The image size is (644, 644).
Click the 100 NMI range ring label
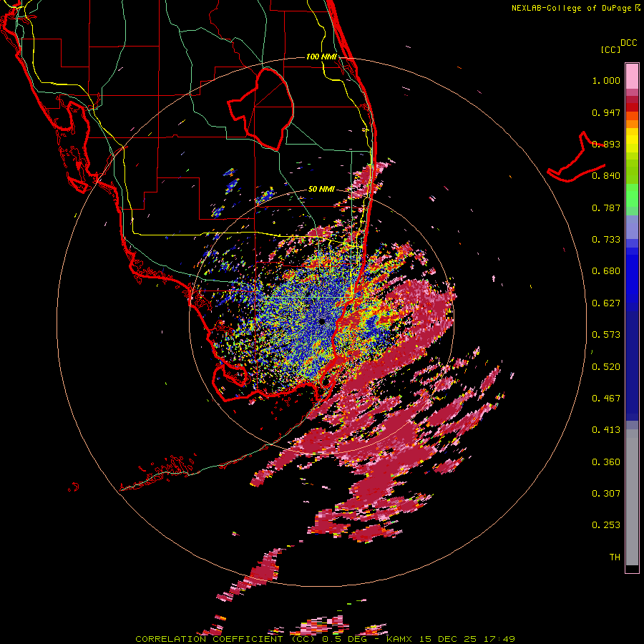[321, 57]
